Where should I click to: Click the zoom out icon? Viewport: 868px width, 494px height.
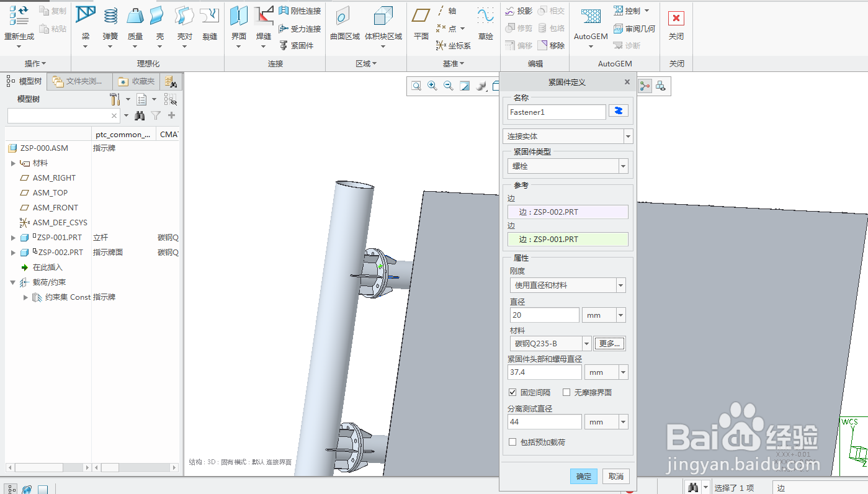[449, 86]
